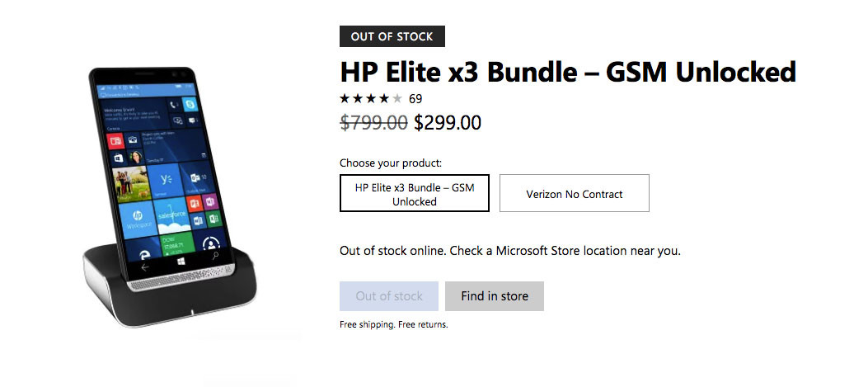Select the Verizon No Contract option

pyautogui.click(x=574, y=194)
